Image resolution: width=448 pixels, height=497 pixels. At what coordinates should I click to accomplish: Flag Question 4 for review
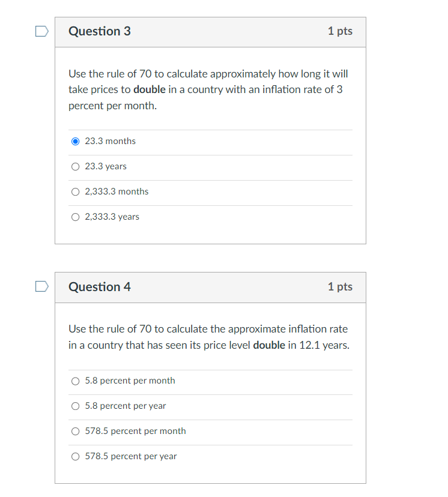click(x=42, y=286)
